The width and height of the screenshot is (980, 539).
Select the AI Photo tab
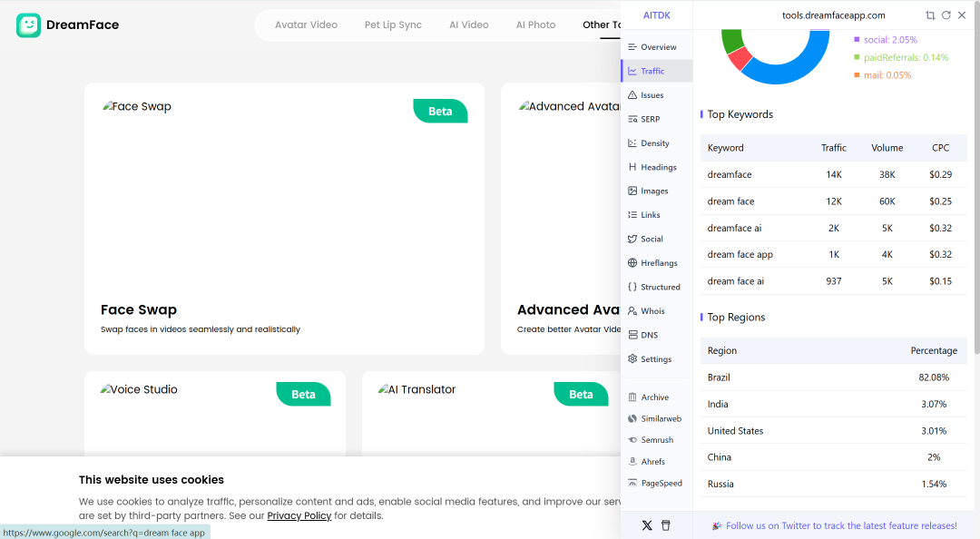pyautogui.click(x=535, y=25)
